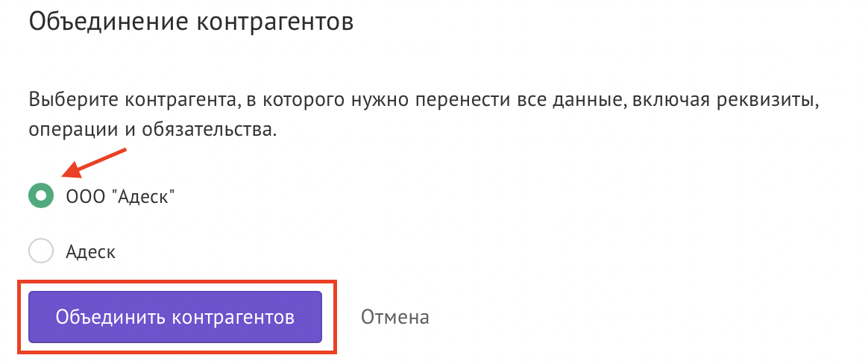Image resolution: width=868 pixels, height=364 pixels.
Task: Click the ООО "Адеск" option label text
Action: (120, 195)
